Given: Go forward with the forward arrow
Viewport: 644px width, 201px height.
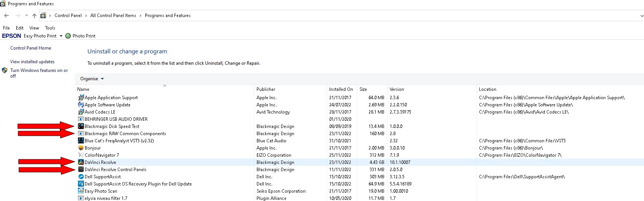Looking at the screenshot, I should 17,16.
